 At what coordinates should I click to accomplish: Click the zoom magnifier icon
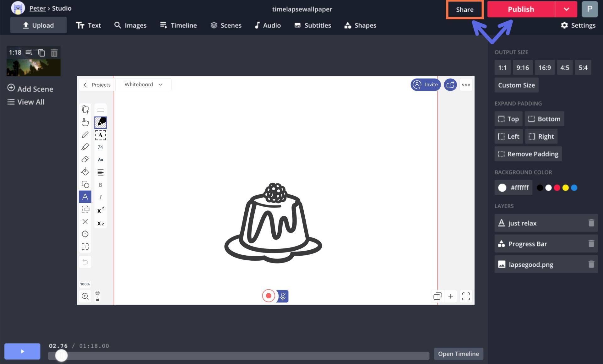[x=85, y=296]
